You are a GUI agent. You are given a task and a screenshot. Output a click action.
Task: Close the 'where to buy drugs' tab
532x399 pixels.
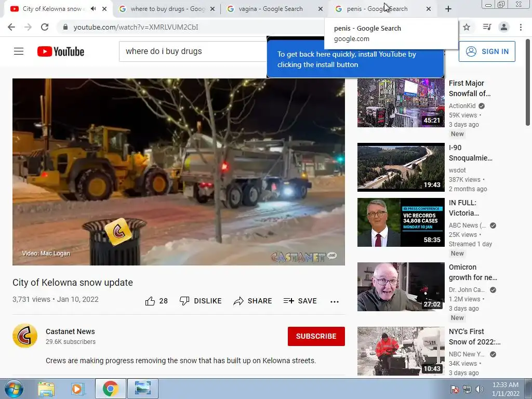(212, 9)
